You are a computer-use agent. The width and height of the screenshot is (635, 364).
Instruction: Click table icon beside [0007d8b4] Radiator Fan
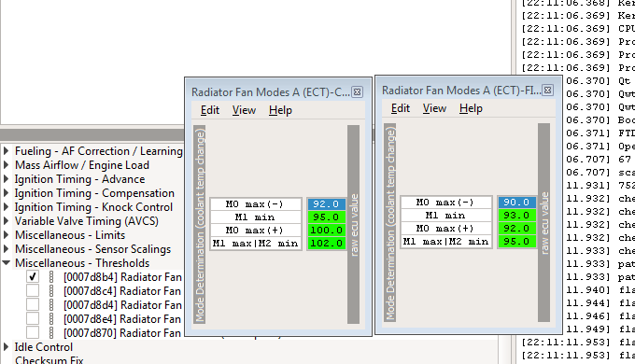point(51,277)
